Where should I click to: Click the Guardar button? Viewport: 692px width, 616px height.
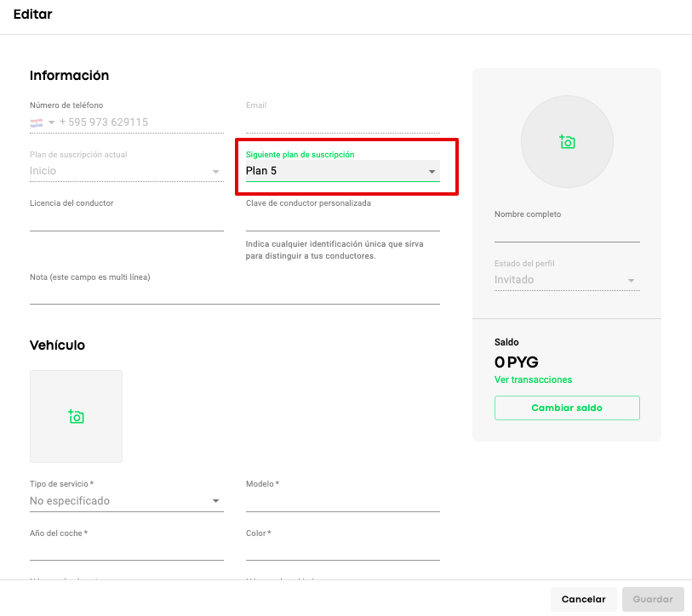(653, 599)
